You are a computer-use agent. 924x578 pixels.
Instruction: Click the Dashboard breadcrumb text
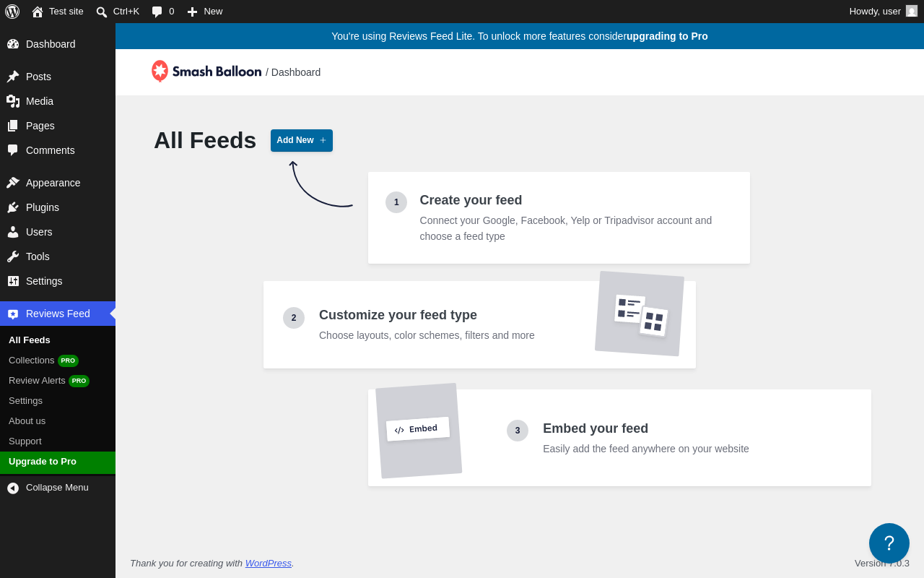tap(296, 72)
